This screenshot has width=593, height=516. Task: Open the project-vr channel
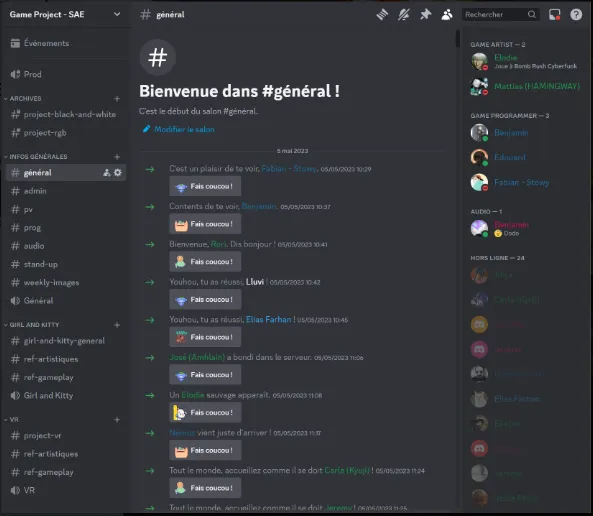click(x=65, y=436)
